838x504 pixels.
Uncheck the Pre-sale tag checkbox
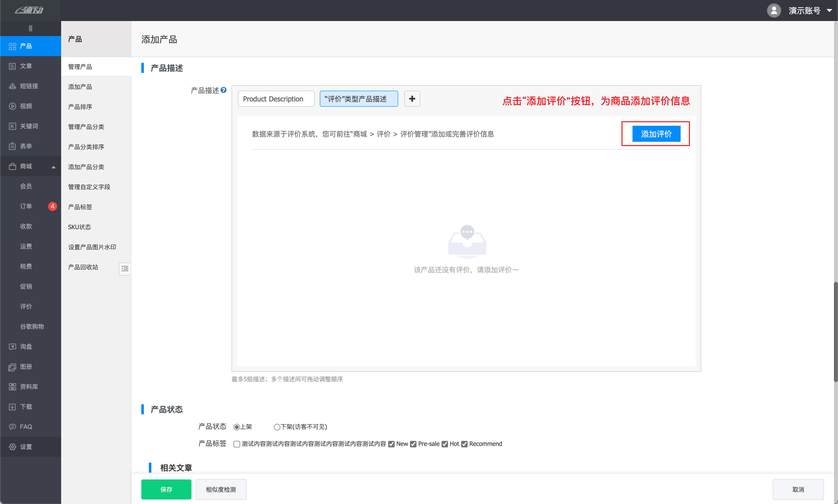click(x=413, y=444)
